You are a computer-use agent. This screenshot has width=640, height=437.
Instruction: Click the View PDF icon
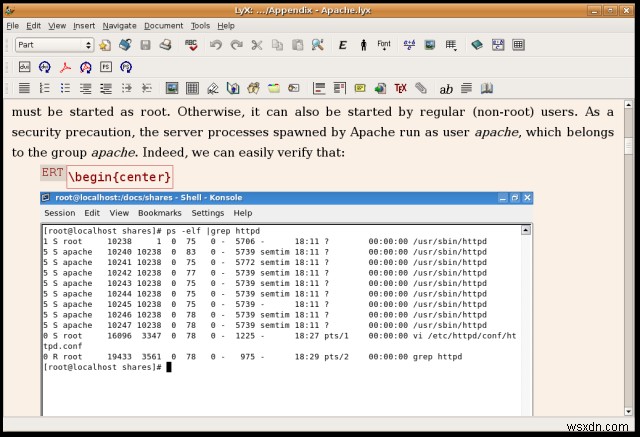point(65,67)
